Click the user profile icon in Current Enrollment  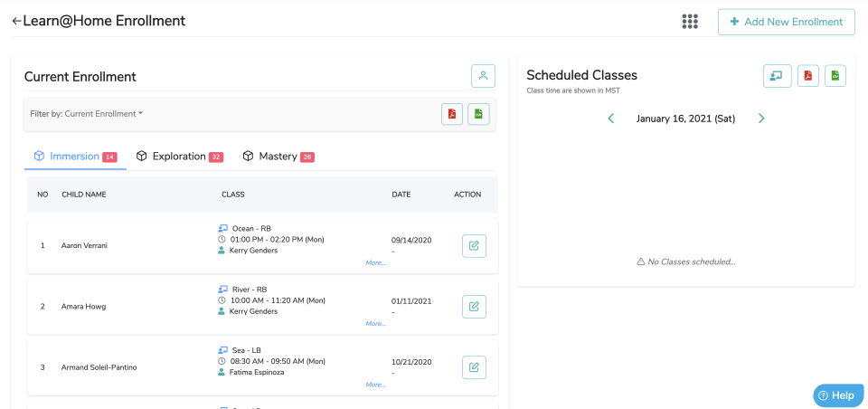click(483, 76)
